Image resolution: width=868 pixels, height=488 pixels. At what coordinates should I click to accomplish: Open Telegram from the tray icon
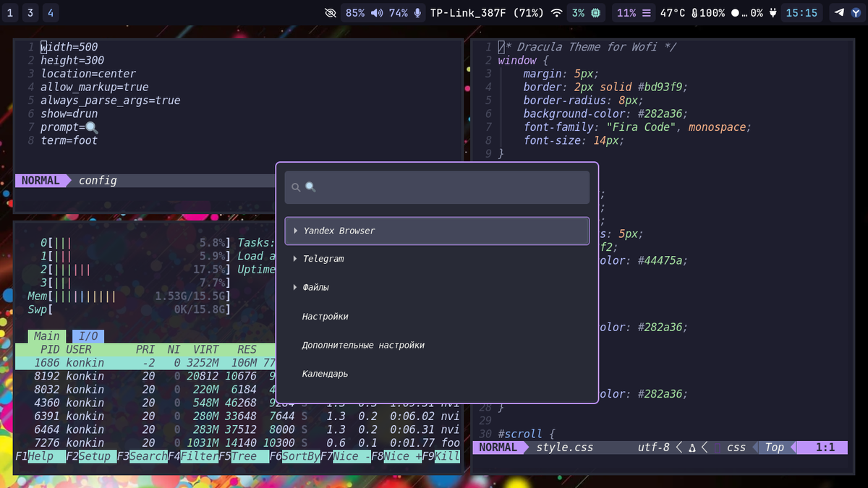pyautogui.click(x=839, y=12)
